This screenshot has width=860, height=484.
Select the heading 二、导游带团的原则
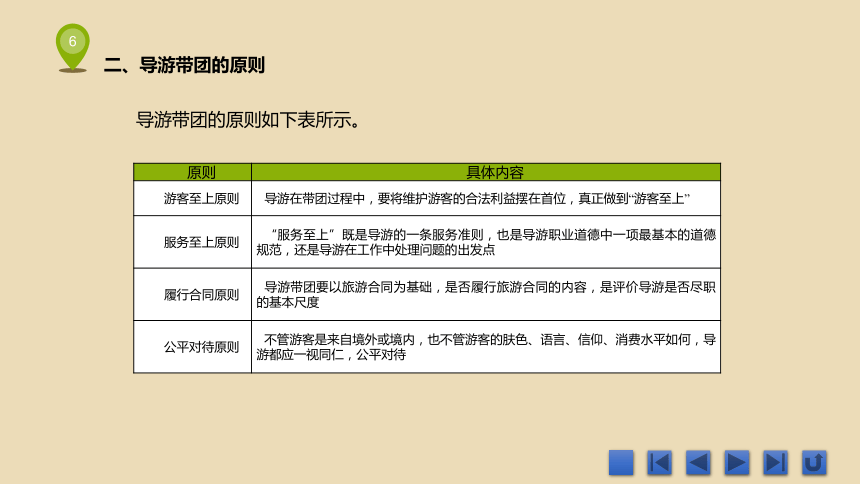[184, 65]
